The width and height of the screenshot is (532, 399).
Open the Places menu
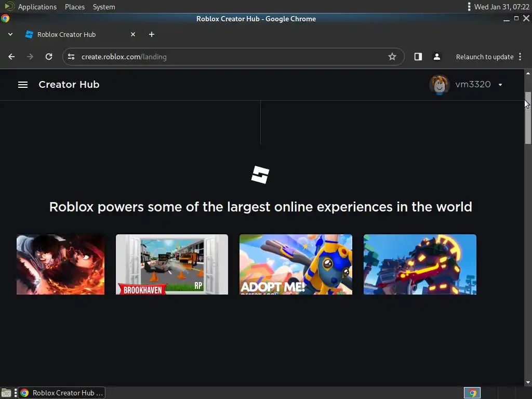(75, 7)
